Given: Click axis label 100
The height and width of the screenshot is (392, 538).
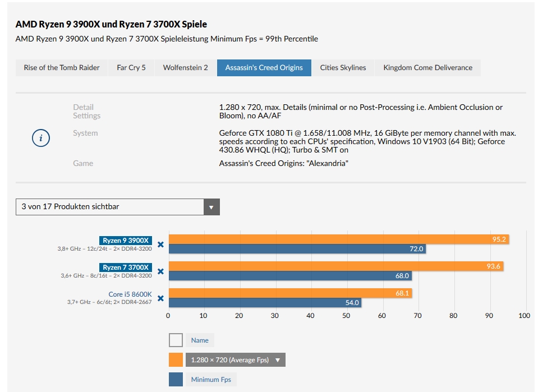Looking at the screenshot, I should click(x=524, y=316).
